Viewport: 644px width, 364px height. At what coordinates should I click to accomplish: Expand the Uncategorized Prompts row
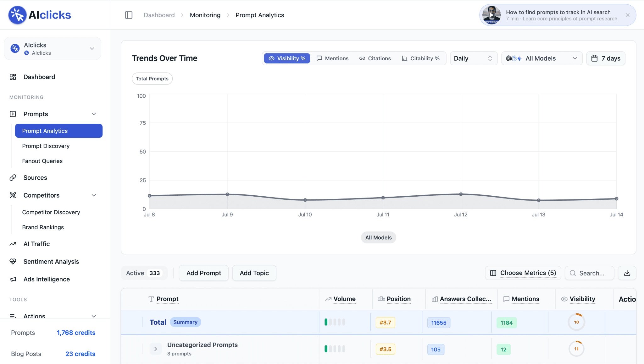(156, 349)
